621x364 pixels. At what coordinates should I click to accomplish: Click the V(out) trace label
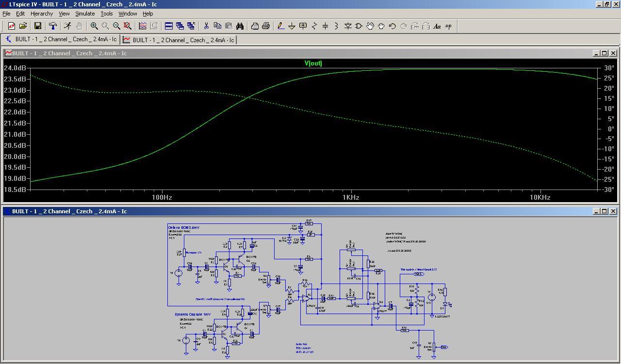pyautogui.click(x=313, y=63)
